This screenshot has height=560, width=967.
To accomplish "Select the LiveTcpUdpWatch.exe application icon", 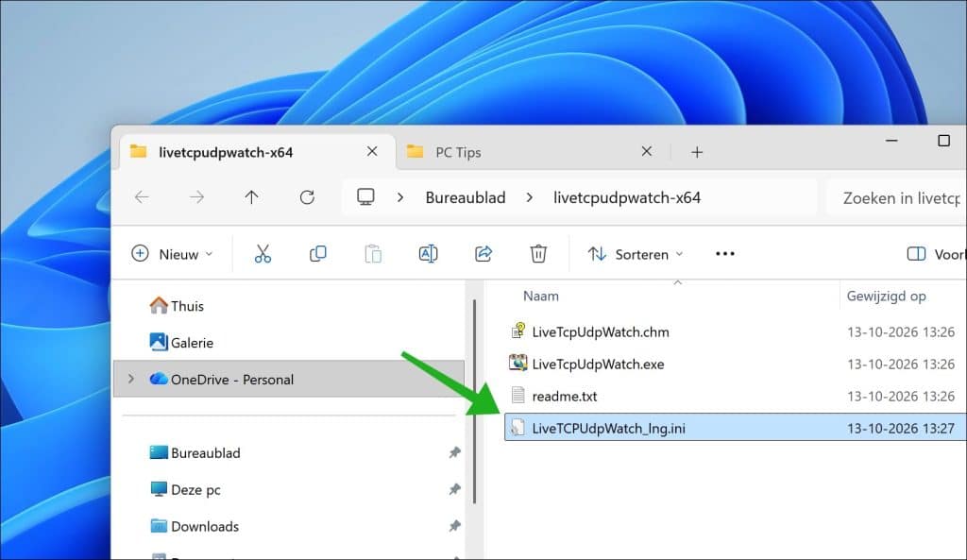I will 518,364.
